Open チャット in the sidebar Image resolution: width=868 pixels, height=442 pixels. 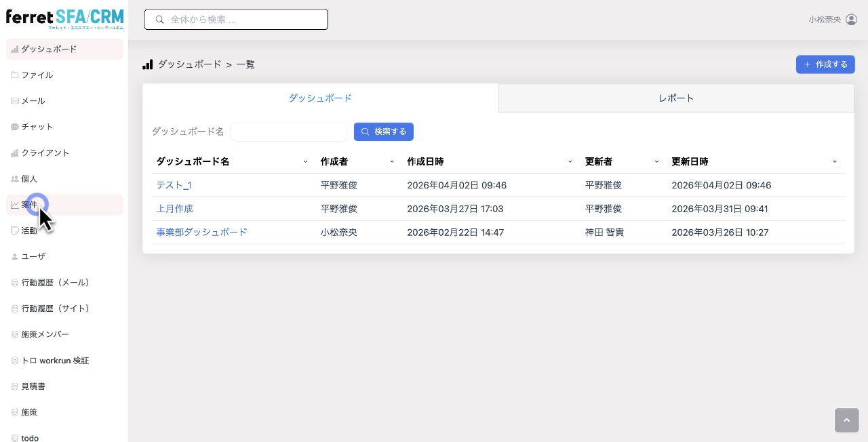click(64, 127)
